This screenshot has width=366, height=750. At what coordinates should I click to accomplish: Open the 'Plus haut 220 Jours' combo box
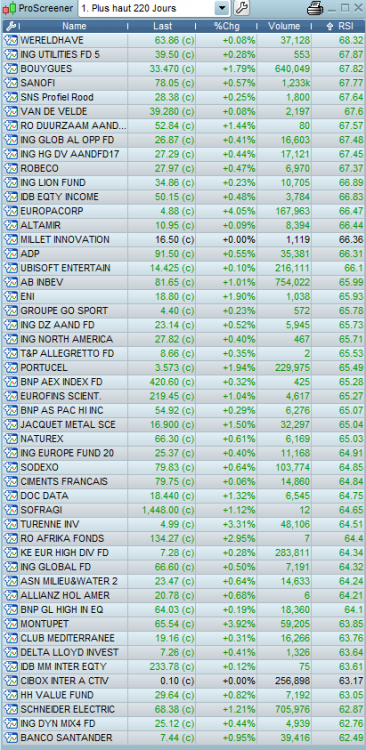[154, 8]
